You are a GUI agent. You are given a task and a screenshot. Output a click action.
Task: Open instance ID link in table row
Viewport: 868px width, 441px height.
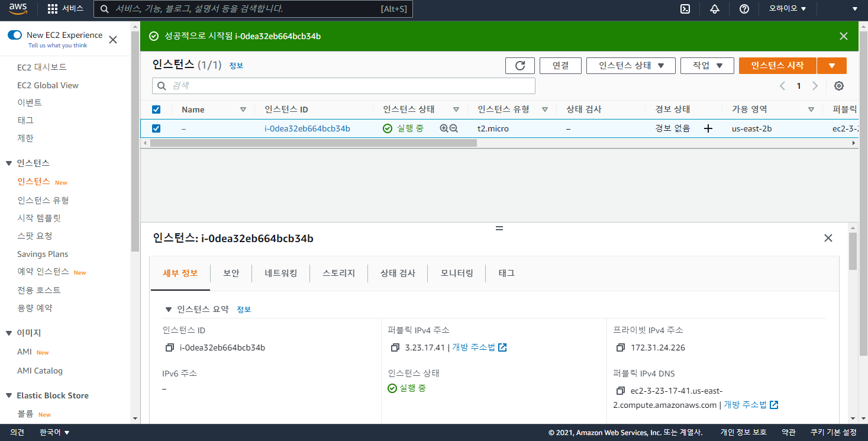click(x=307, y=128)
